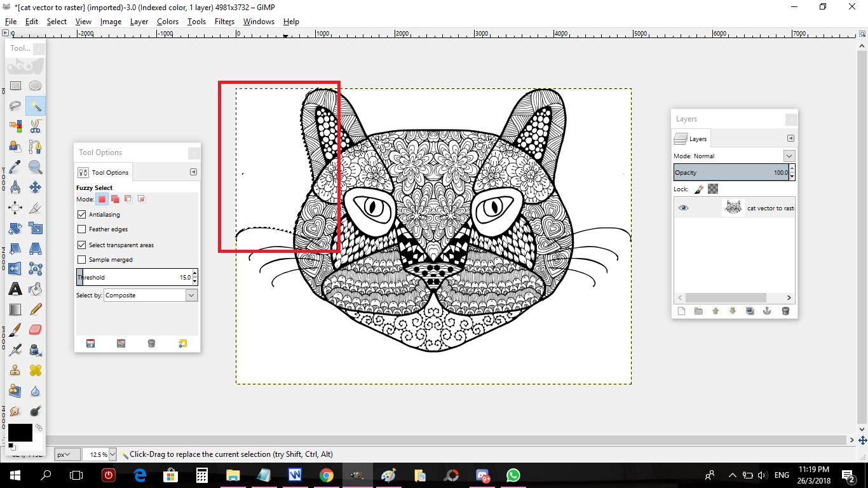Image resolution: width=868 pixels, height=488 pixels.
Task: Hide the cat vector layer eye icon
Action: tap(683, 208)
